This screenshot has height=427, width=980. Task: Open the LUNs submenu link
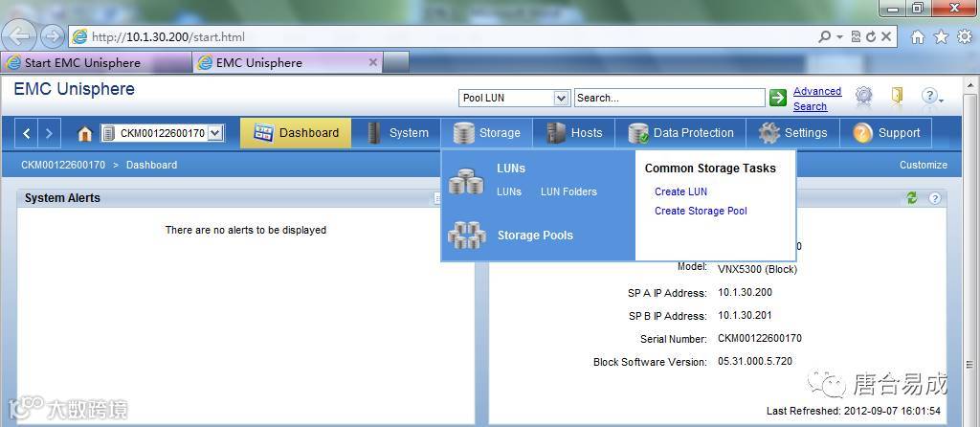[x=509, y=191]
